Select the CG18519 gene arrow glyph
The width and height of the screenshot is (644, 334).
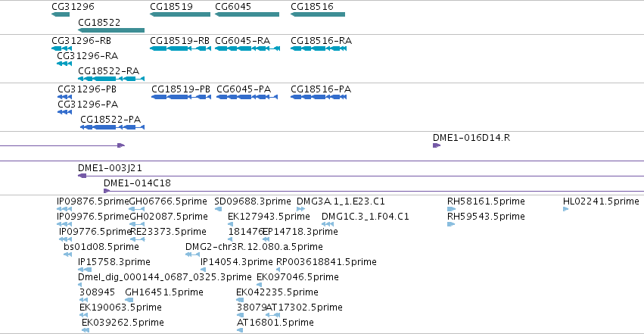180,14
